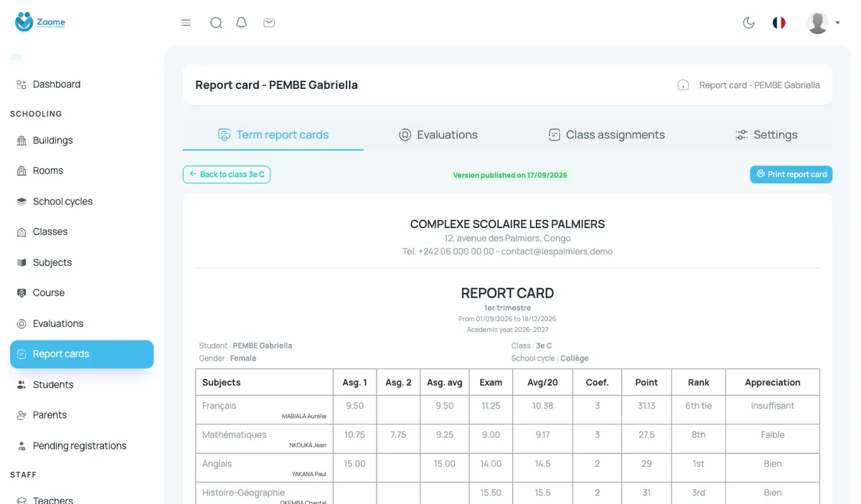Screen dimensions: 861x504
Task: Click the School cycles icon
Action: tap(22, 201)
